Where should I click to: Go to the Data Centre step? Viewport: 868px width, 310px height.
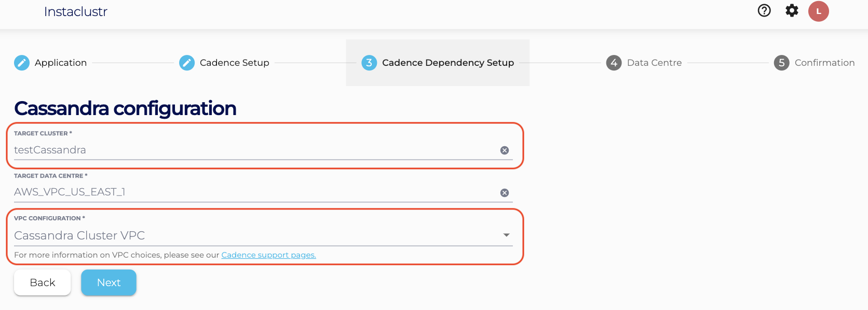click(x=654, y=63)
